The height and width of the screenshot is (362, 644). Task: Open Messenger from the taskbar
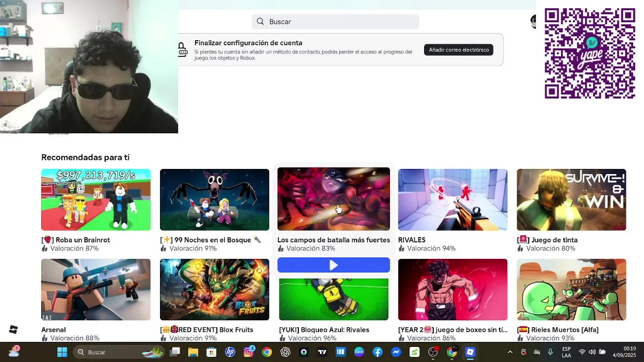396,352
